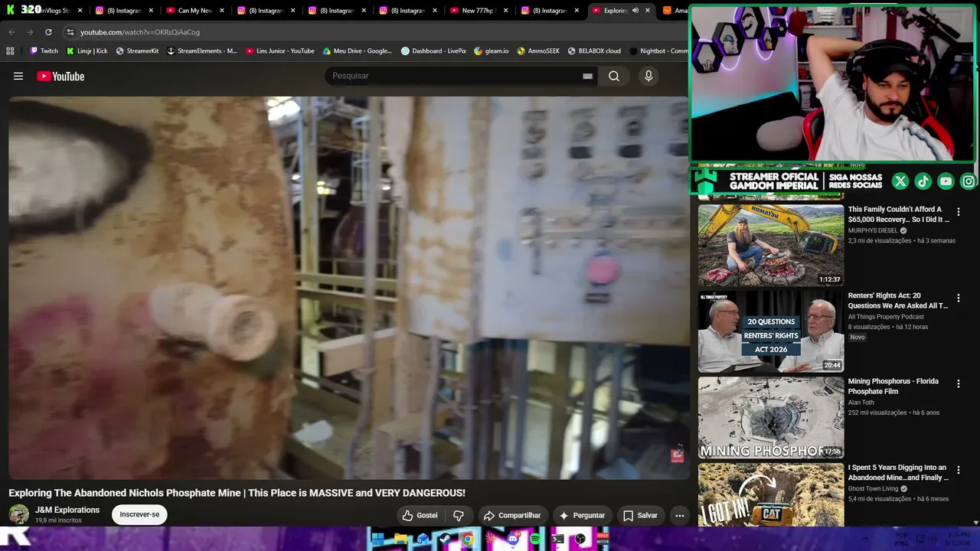The width and height of the screenshot is (980, 551).
Task: Show hidden system tray icons
Action: coord(866,539)
